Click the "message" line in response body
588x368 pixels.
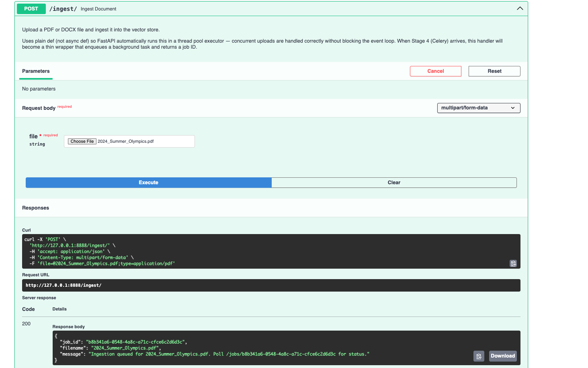point(215,354)
